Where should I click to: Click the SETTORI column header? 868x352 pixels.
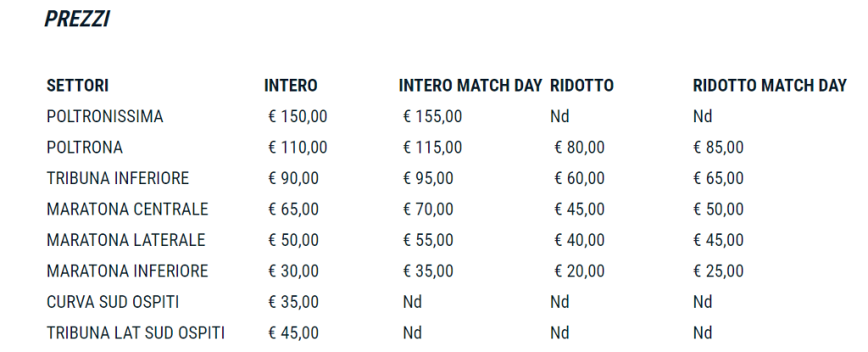pos(77,86)
